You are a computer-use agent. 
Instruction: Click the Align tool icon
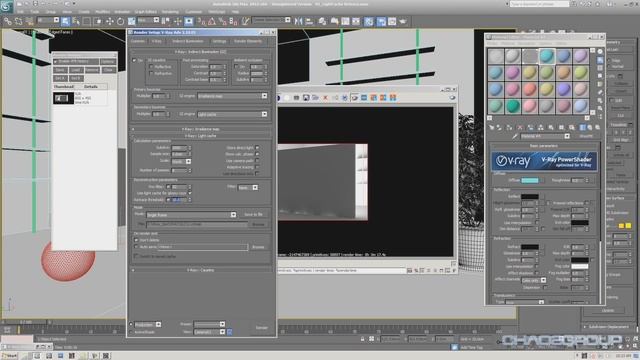pyautogui.click(x=309, y=21)
